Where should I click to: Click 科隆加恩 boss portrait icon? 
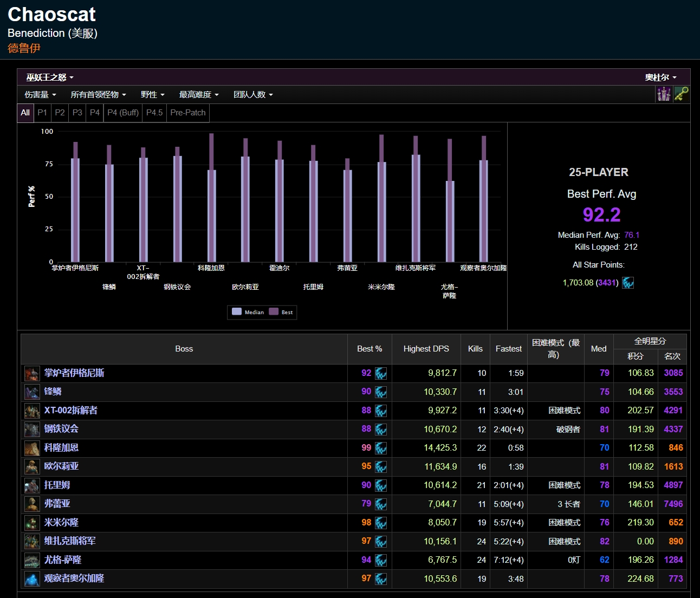(32, 448)
